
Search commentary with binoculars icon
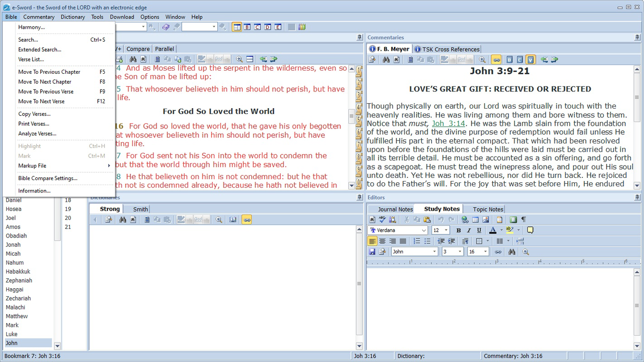click(386, 60)
